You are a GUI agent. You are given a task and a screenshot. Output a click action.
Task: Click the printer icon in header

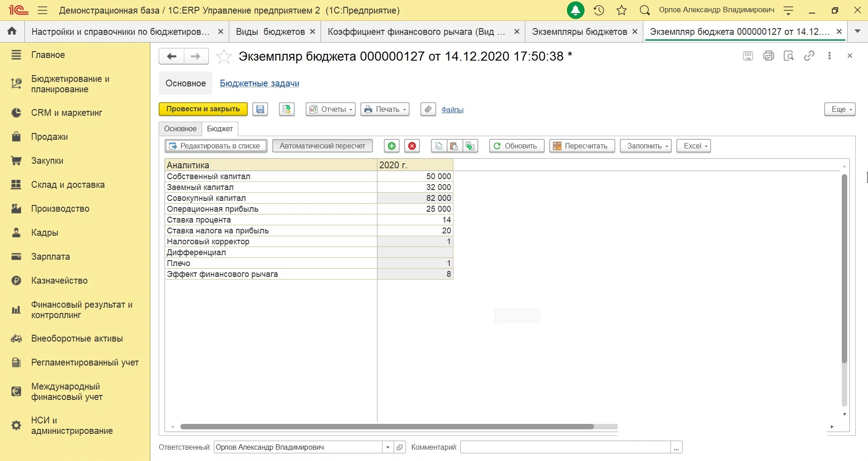pos(769,56)
